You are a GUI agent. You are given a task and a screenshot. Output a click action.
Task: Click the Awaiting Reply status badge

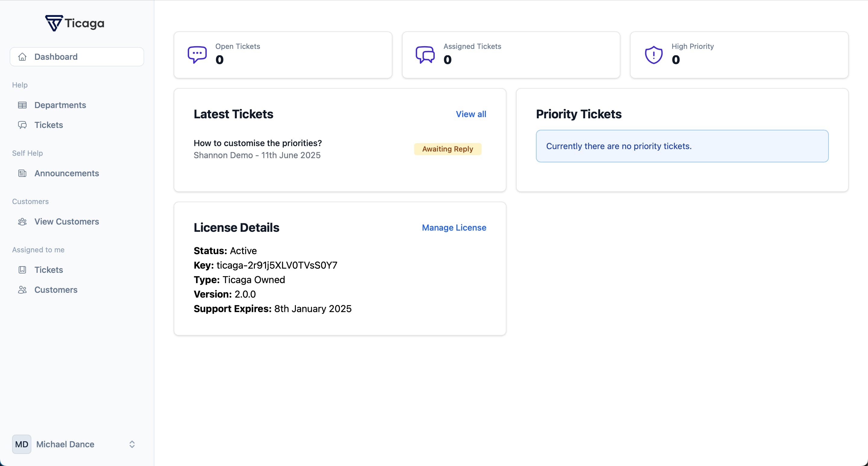point(448,149)
